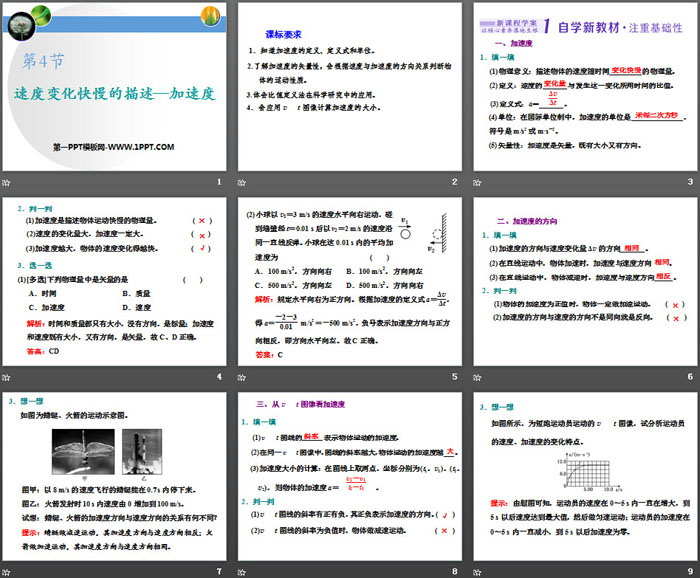Click the animation star icon under slide 9
The image size is (700, 578).
476,571
